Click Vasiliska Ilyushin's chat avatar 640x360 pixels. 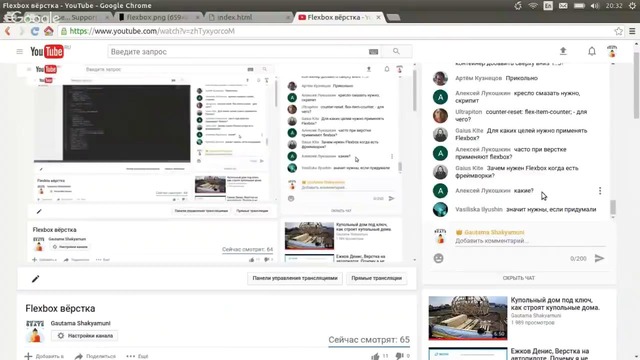coord(440,209)
